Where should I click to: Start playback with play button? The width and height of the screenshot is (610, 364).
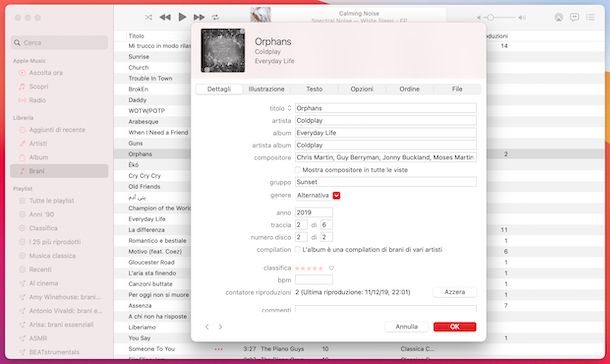tap(182, 17)
